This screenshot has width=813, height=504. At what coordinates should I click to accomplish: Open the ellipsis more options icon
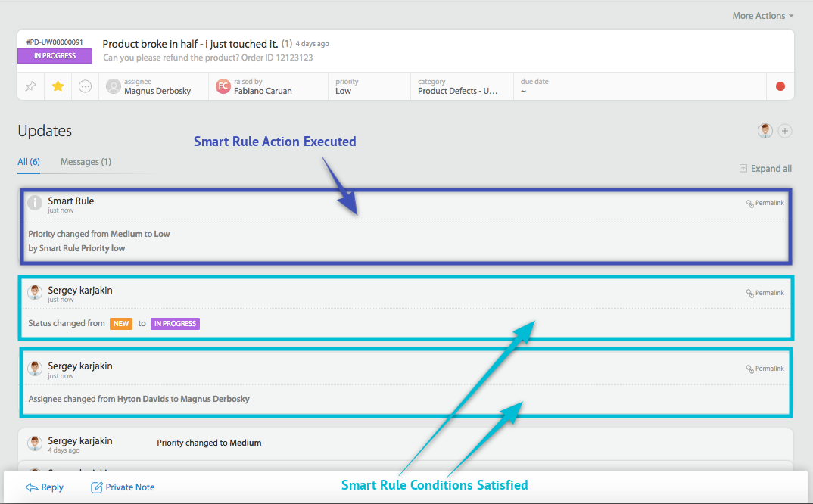(x=85, y=86)
